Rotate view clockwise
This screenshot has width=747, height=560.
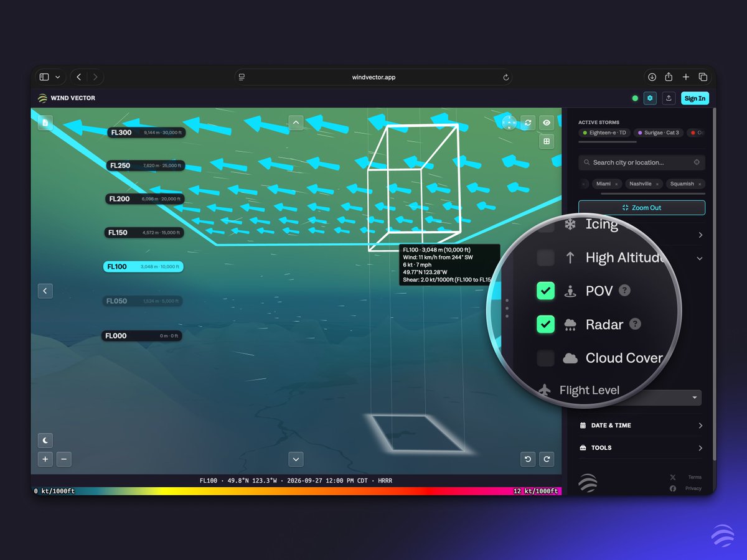547,459
